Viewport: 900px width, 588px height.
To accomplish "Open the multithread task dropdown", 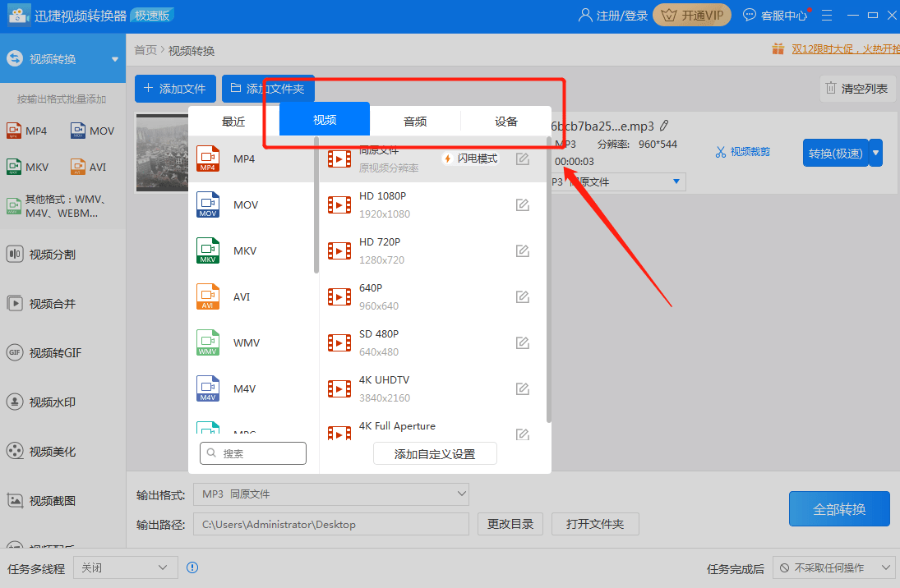I will (x=126, y=567).
